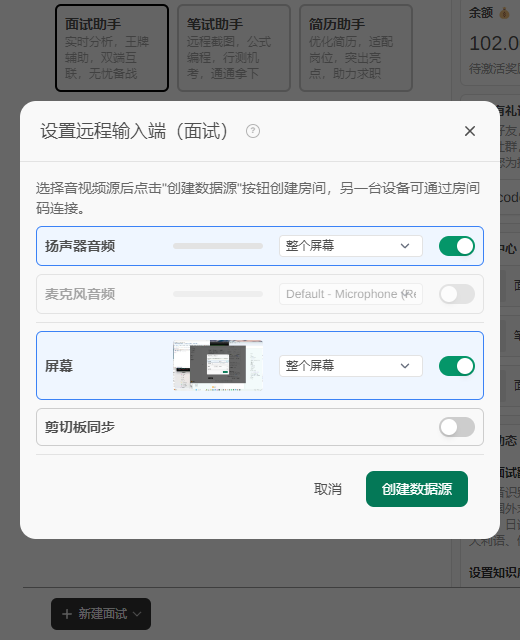The width and height of the screenshot is (520, 640).
Task: Click the 扬声器音频 label text
Action: pyautogui.click(x=80, y=246)
